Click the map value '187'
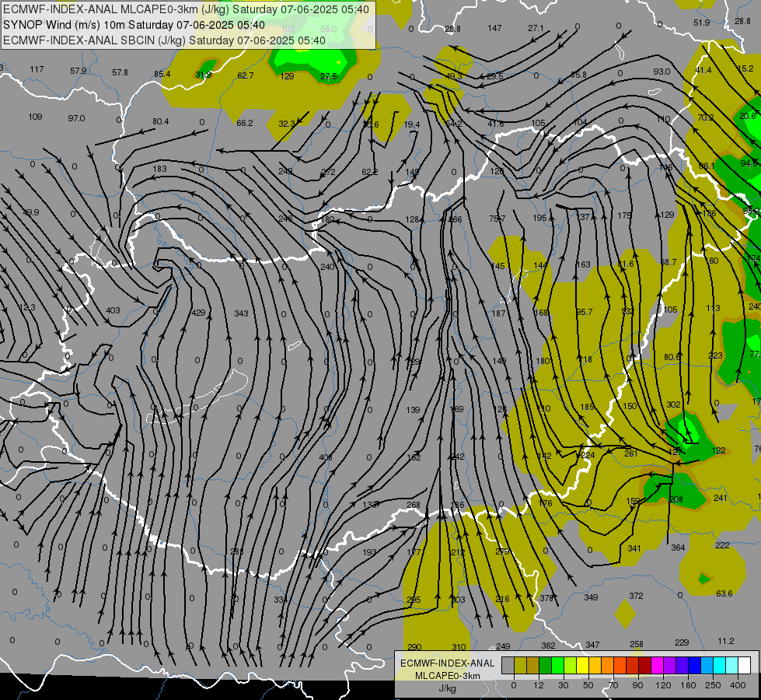 click(499, 313)
